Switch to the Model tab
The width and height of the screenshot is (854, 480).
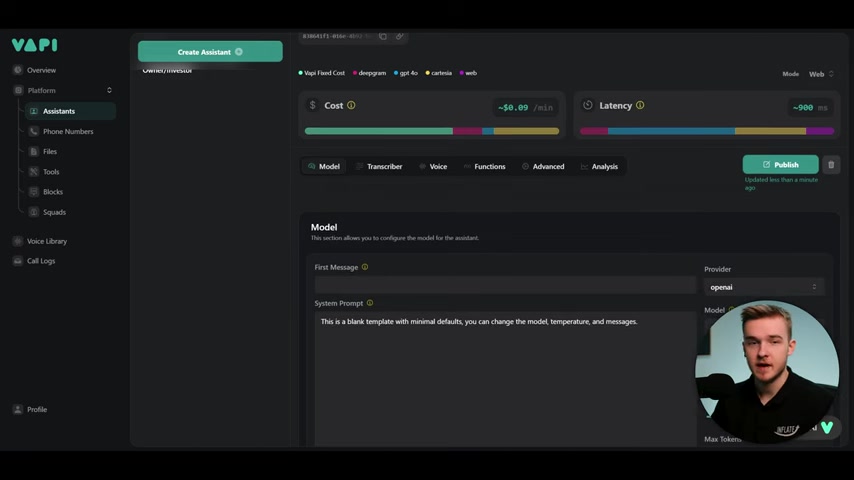coord(324,166)
